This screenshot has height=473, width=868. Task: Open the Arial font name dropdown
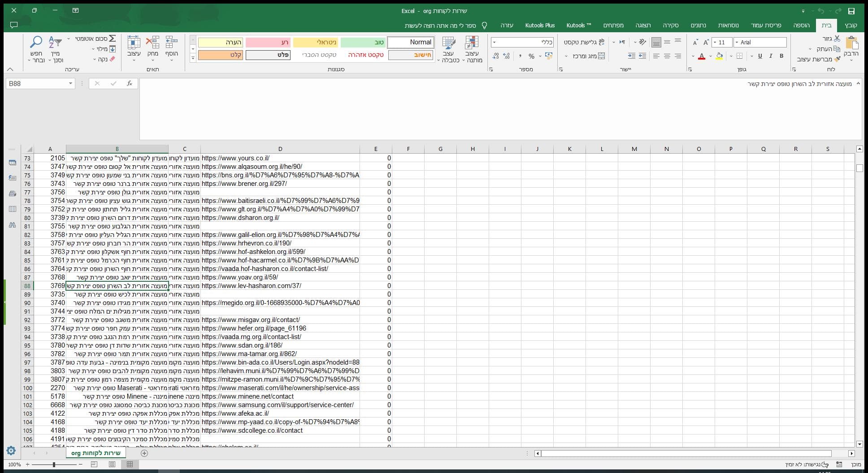[x=737, y=42]
